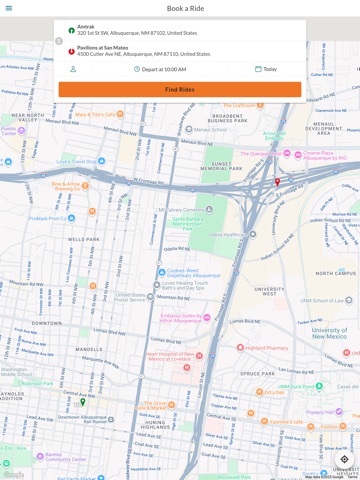Change the Depart at 10:00 AM time
This screenshot has height=480, width=360.
[160, 69]
